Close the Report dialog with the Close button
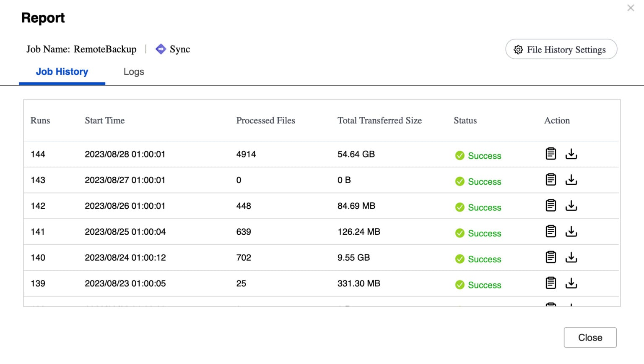 590,338
